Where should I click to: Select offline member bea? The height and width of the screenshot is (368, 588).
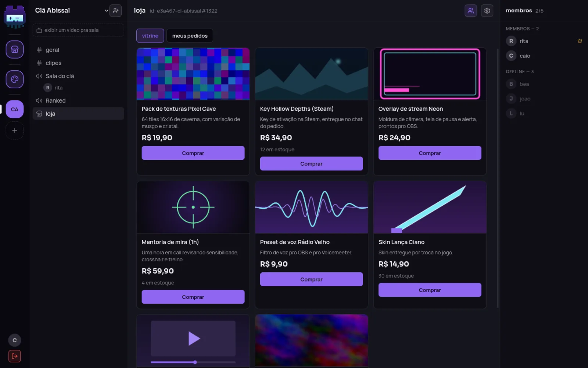click(x=544, y=84)
